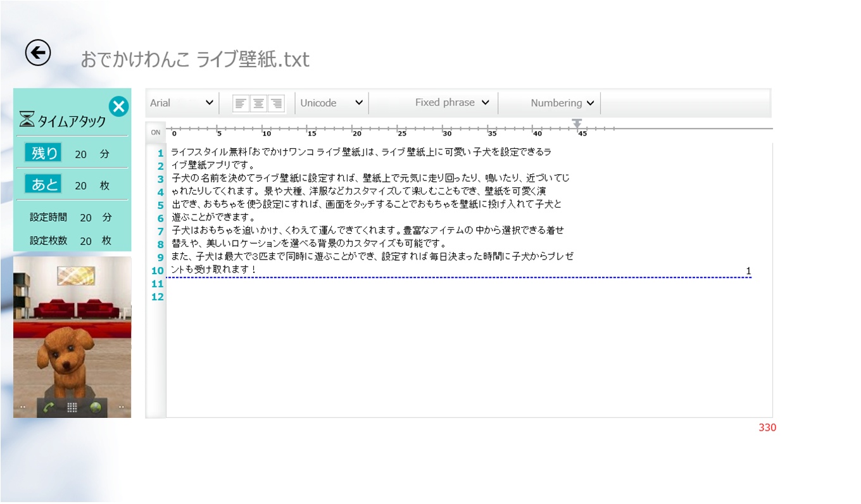
Task: Select the 設定枚数 20 枚 setting
Action: pyautogui.click(x=71, y=241)
